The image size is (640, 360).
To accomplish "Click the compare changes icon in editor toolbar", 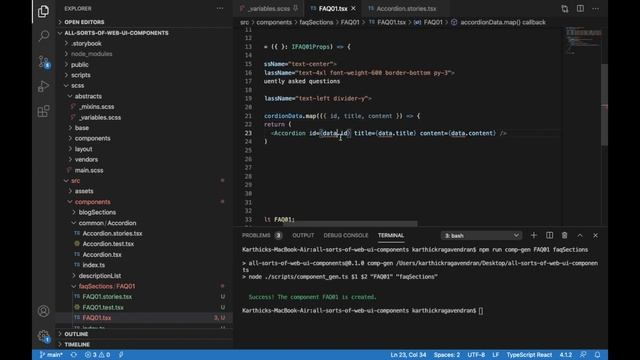I will (x=564, y=9).
